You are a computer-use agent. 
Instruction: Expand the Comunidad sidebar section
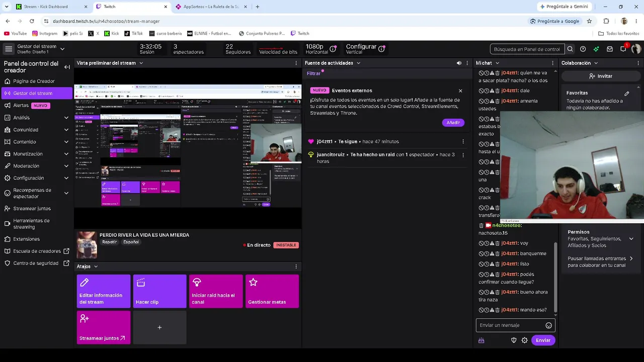66,130
